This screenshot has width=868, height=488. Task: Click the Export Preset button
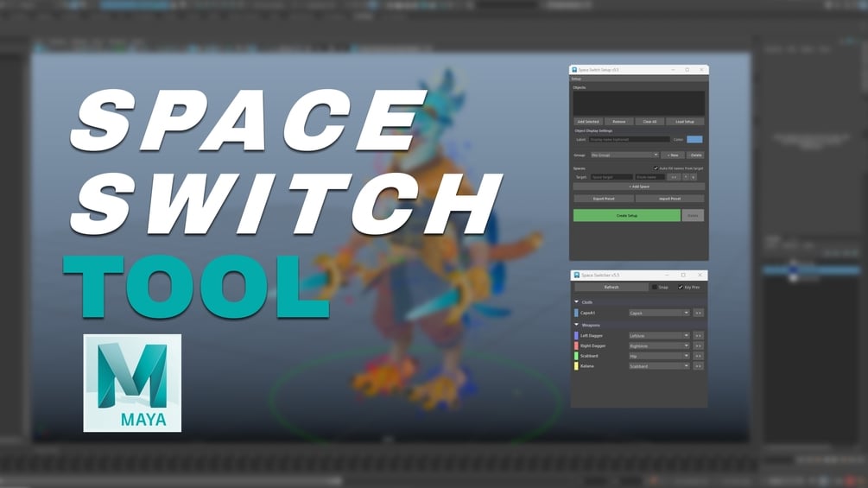pyautogui.click(x=604, y=199)
